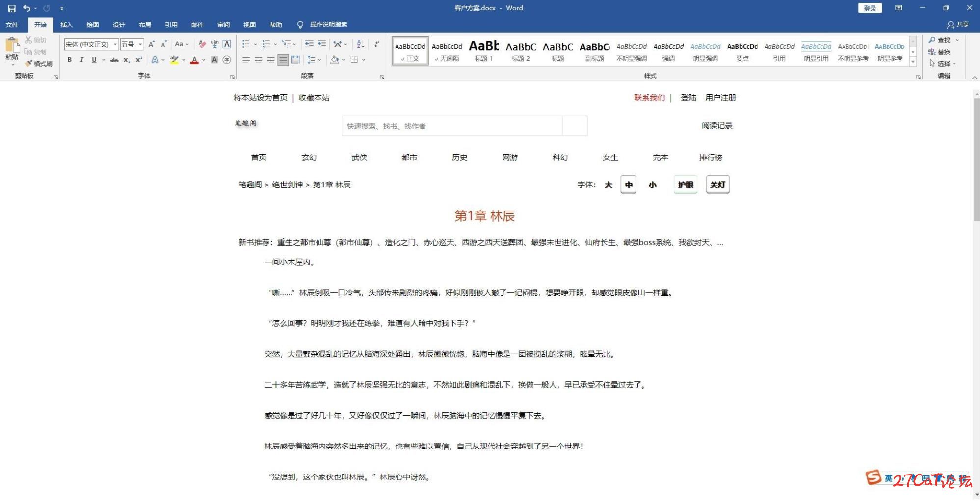The width and height of the screenshot is (980, 501).
Task: Click the 快速搜索 search input field
Action: coord(452,126)
